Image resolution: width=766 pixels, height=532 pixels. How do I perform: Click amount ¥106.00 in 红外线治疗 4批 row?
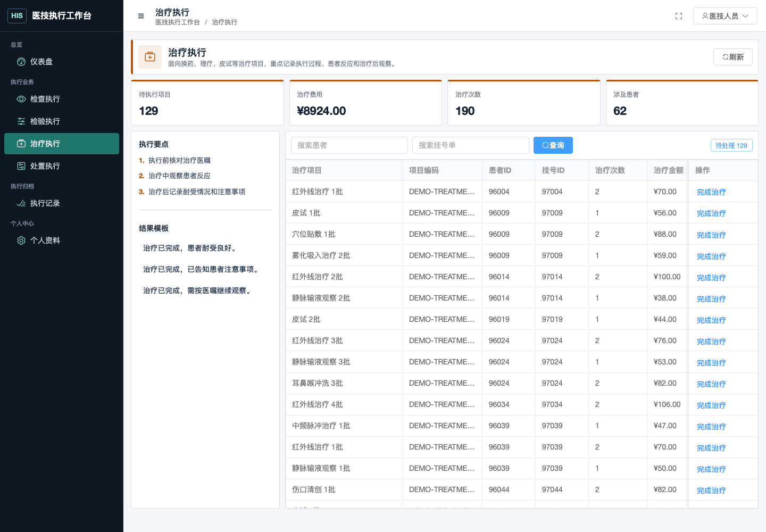point(667,404)
